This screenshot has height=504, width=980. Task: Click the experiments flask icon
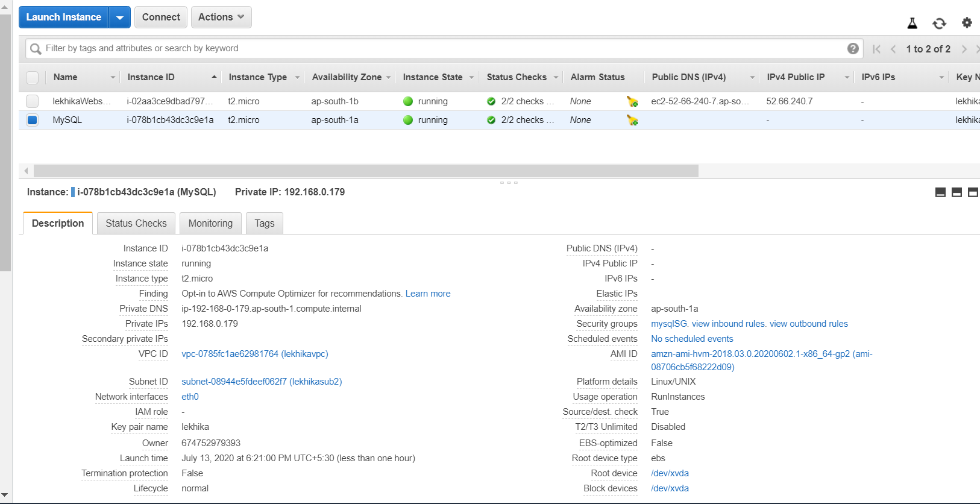point(912,24)
